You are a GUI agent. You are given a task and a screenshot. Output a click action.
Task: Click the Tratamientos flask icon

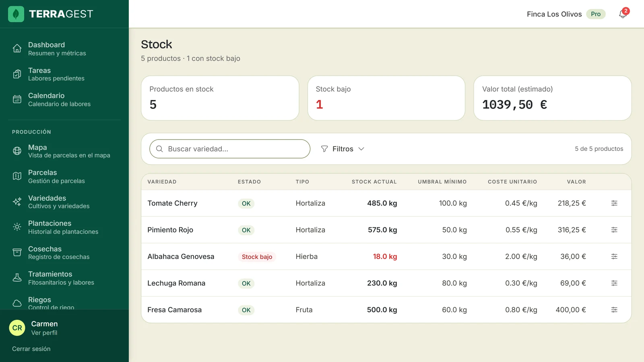point(17,278)
